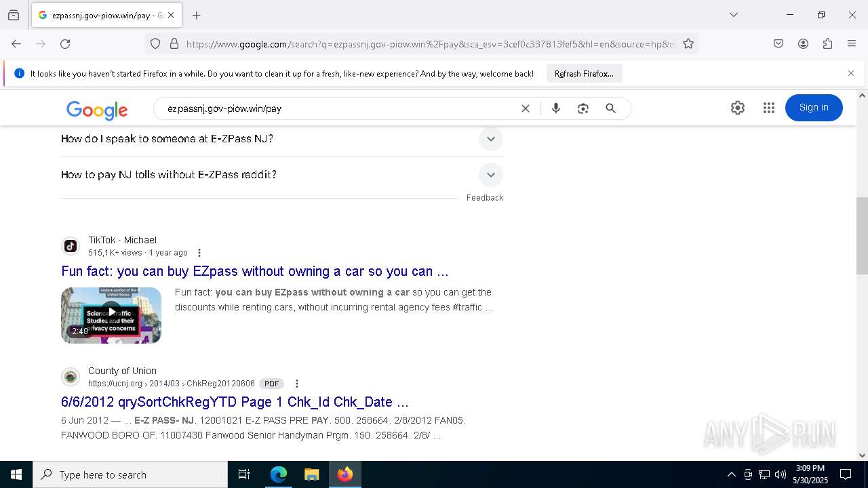
Task: Close the ezpassnj.gov-piow.win tab
Action: tap(171, 15)
